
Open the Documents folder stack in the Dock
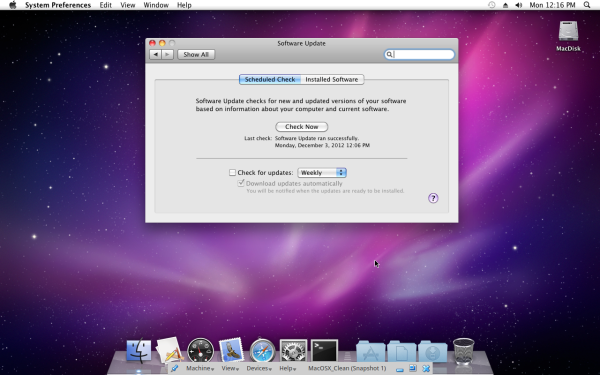(401, 351)
